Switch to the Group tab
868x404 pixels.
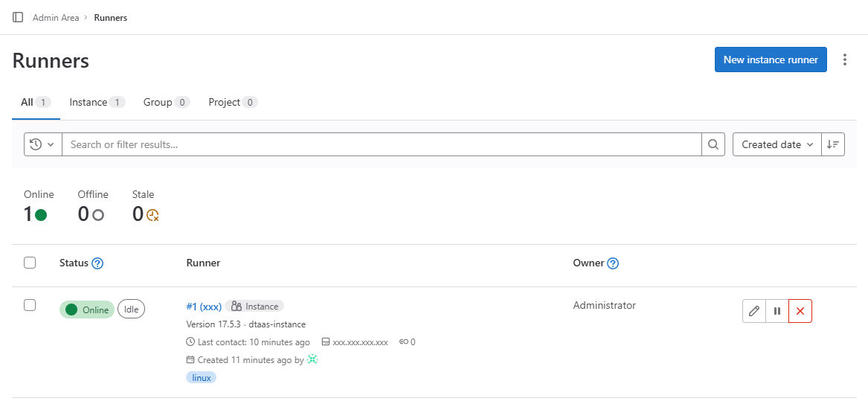coord(166,102)
